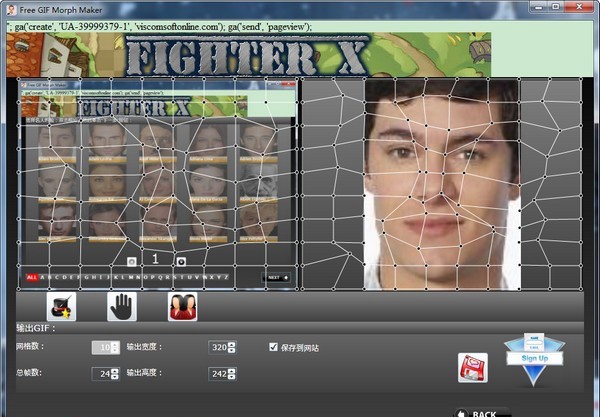The width and height of the screenshot is (600, 417).
Task: Maximize the Free GIF Morph Maker window
Action: point(556,7)
